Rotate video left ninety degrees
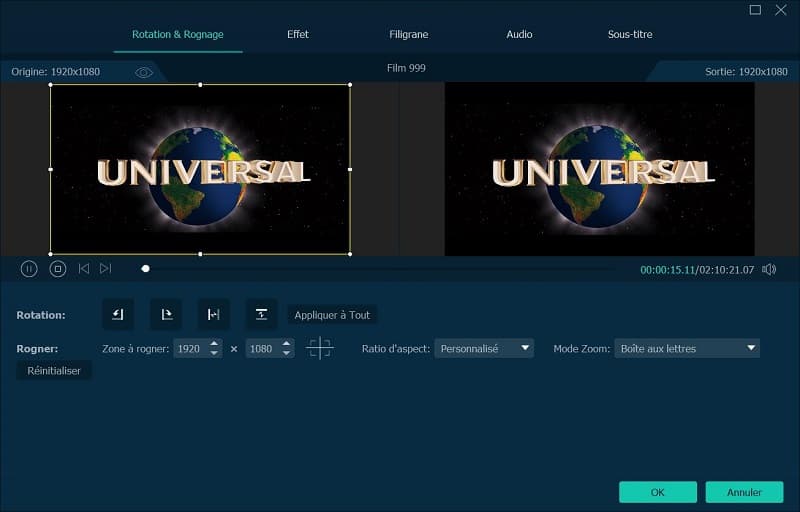 pos(118,315)
